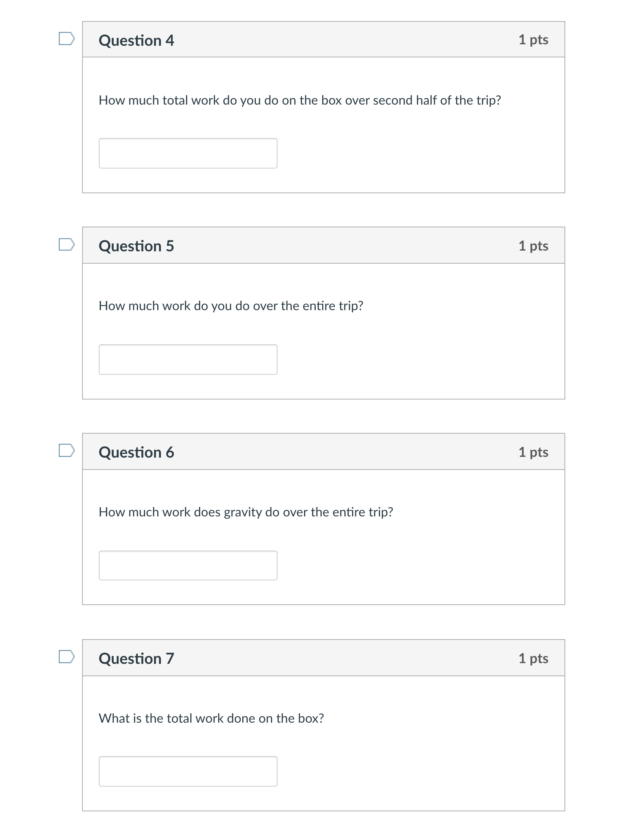Click the 1 pts label of Question 5

(x=533, y=246)
